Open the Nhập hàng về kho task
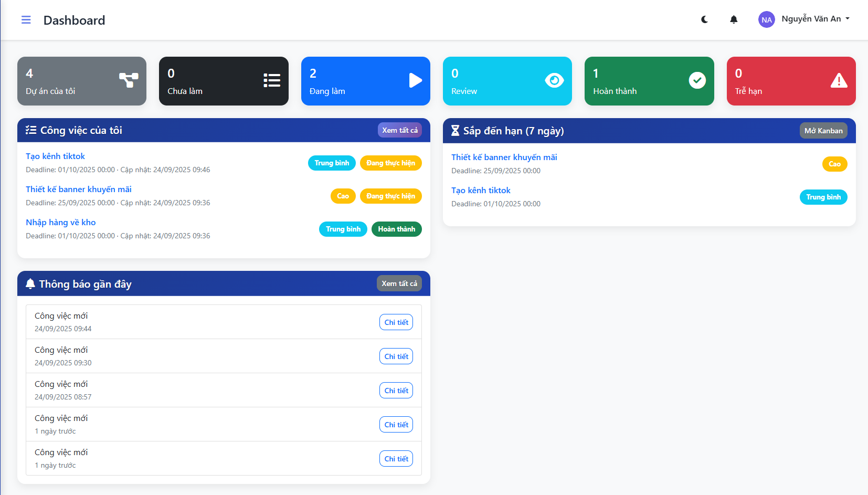The height and width of the screenshot is (495, 868). coord(61,222)
